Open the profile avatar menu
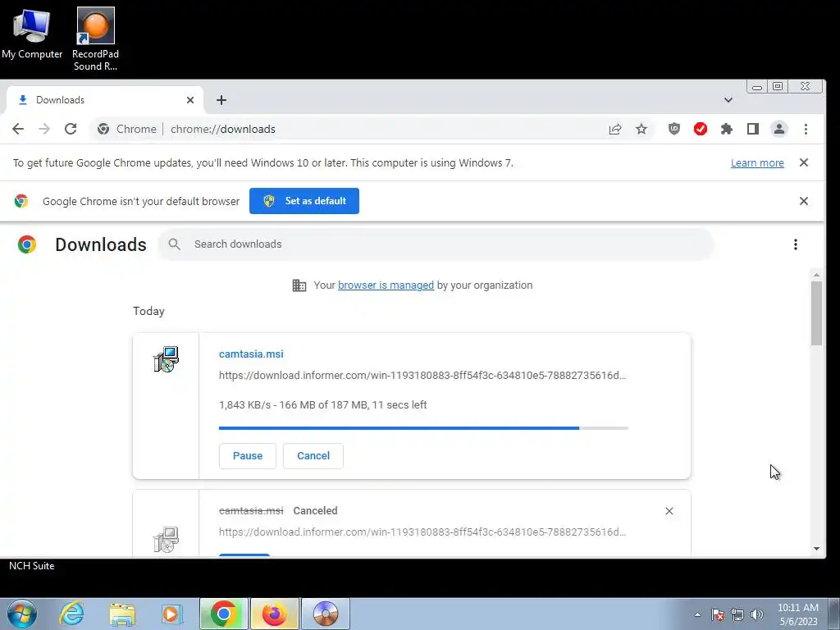Image resolution: width=840 pixels, height=630 pixels. (x=779, y=129)
